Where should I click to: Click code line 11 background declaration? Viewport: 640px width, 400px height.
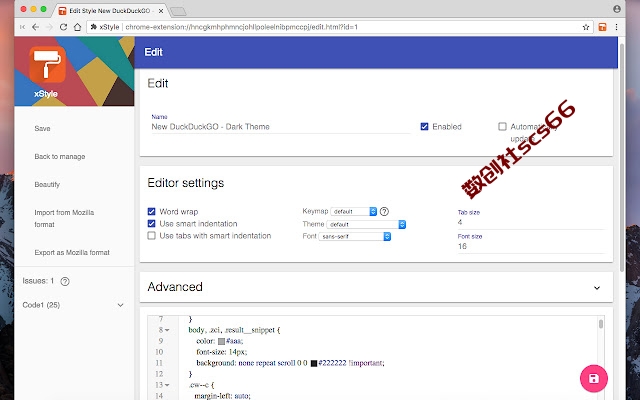click(x=290, y=363)
